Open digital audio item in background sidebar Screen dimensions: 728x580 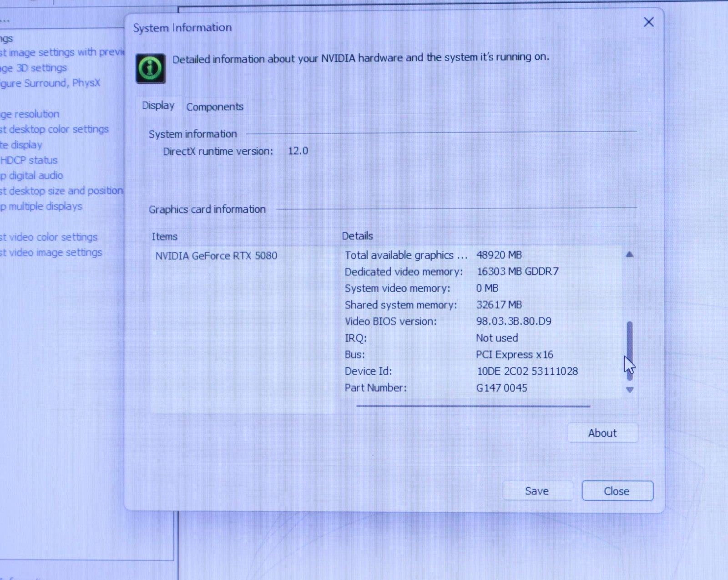[31, 175]
